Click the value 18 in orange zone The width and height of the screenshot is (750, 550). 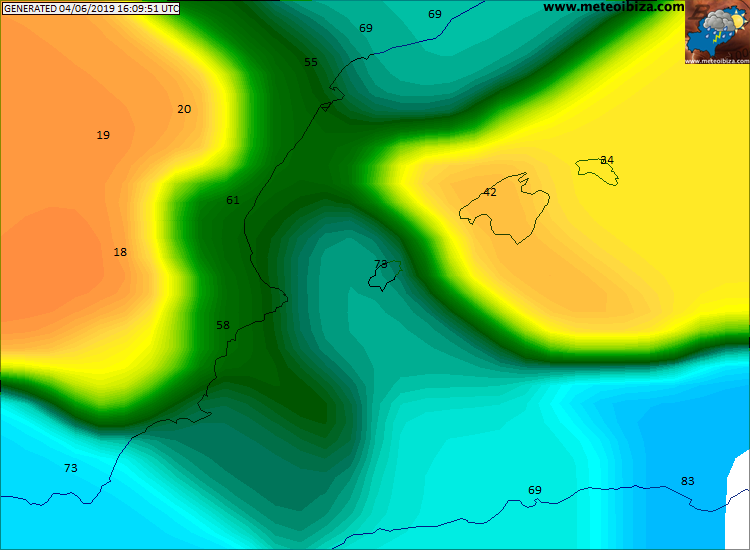pyautogui.click(x=120, y=252)
